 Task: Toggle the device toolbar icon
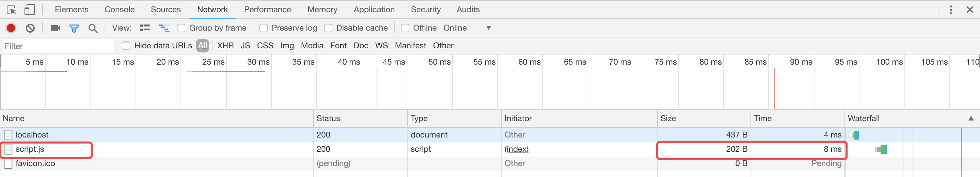pos(29,10)
